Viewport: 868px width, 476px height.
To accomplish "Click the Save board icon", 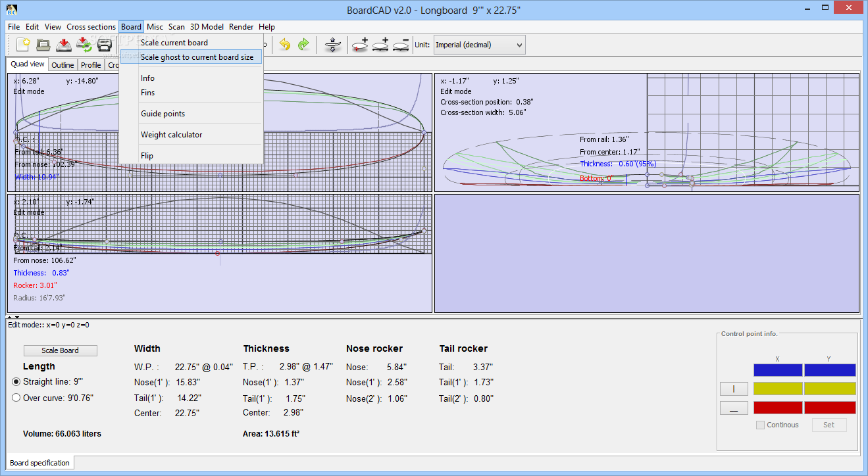I will [64, 45].
